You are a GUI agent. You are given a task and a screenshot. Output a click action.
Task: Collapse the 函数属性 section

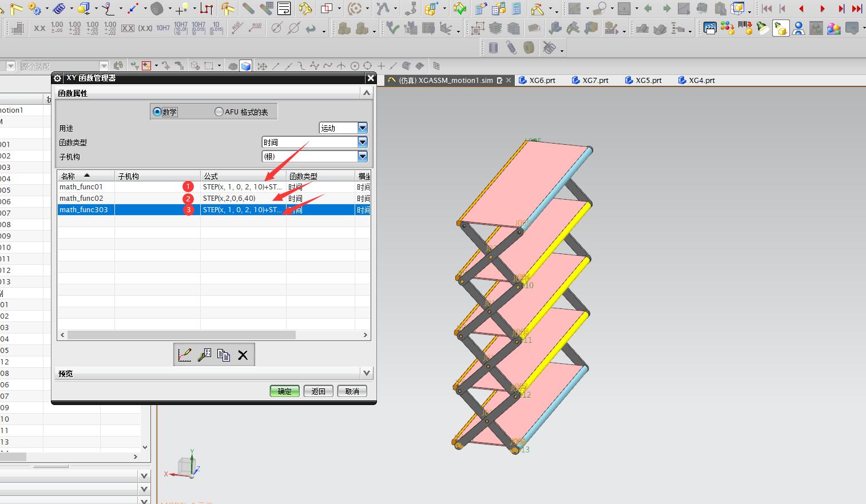[367, 93]
